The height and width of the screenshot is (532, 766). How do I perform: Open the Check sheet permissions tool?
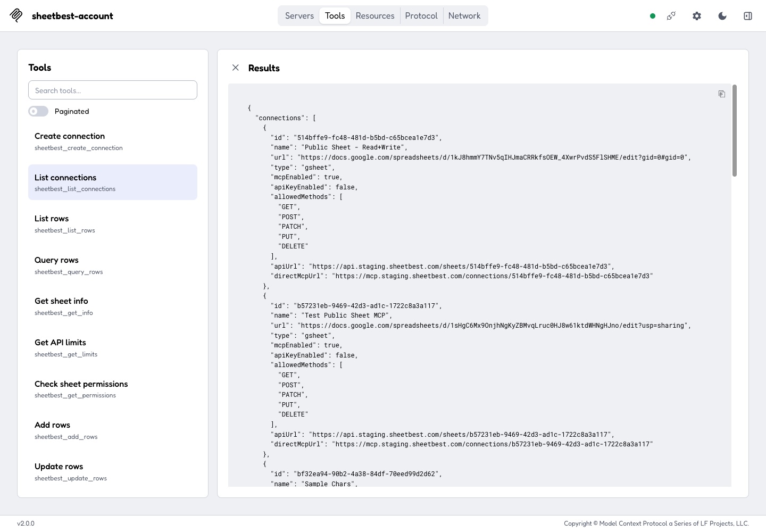click(x=113, y=389)
